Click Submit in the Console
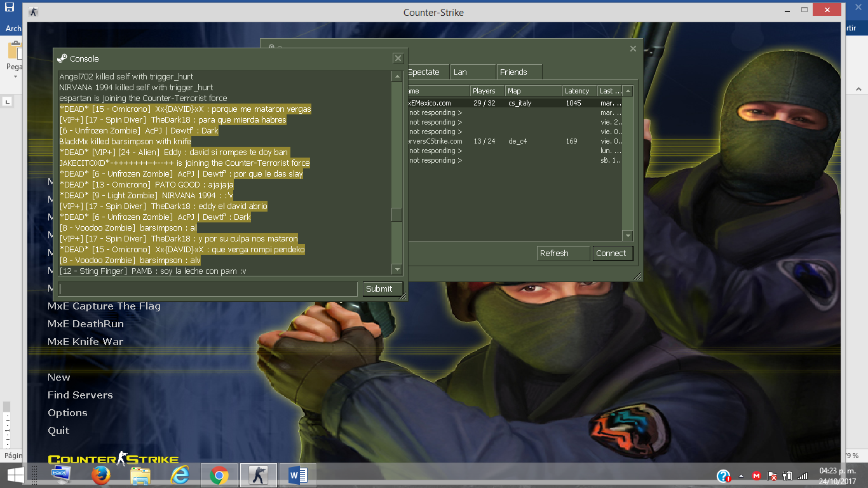The width and height of the screenshot is (868, 488). coord(383,288)
